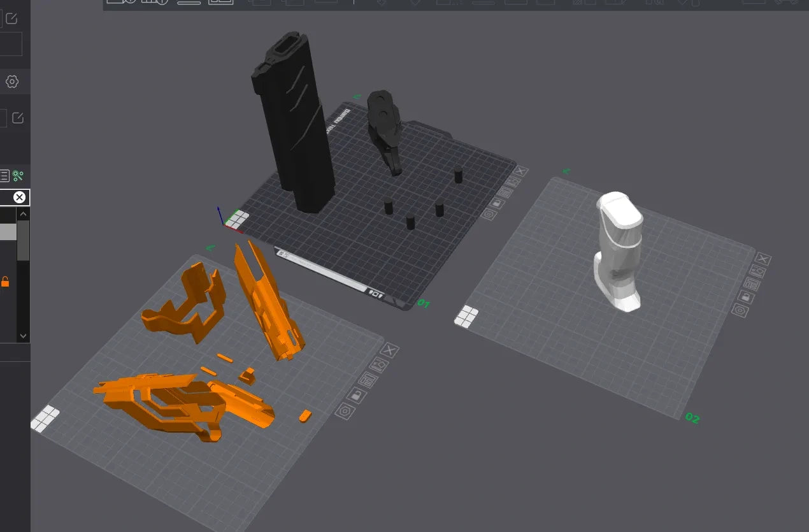Open plate 01 settings hexagon icon
Viewport: 809px width, 532px height.
pos(489,214)
